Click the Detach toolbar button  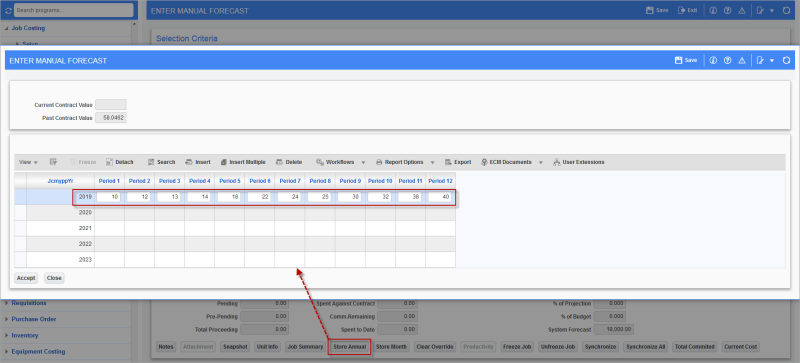pyautogui.click(x=120, y=162)
